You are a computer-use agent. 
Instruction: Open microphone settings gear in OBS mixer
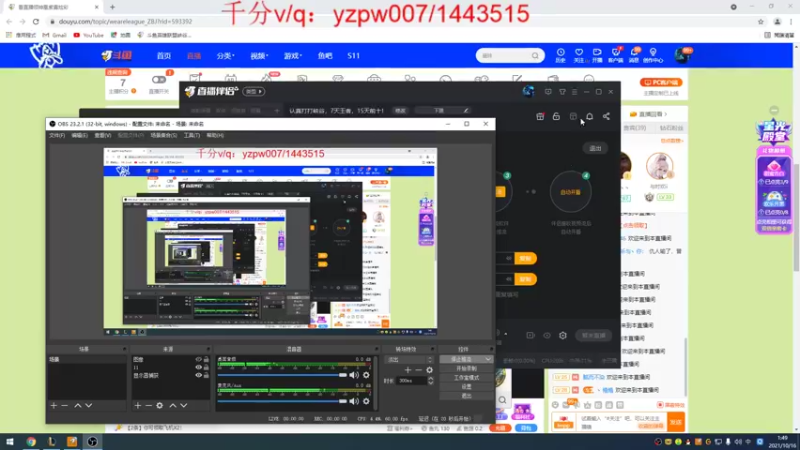coord(366,402)
